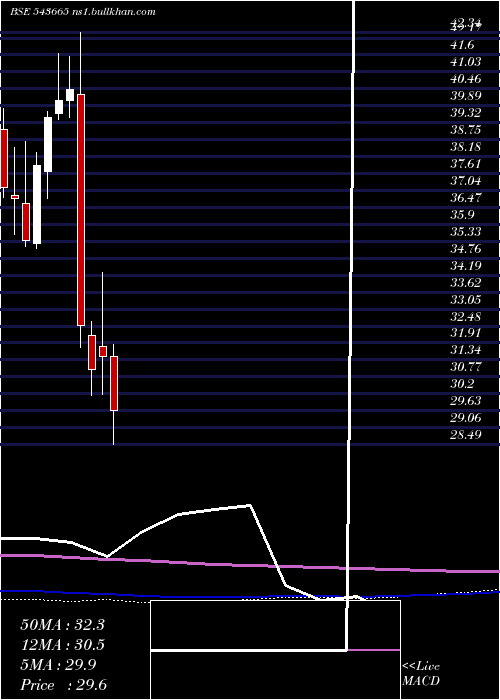Click the 'BSE 543665 ns1.bullkhan.com' header text
This screenshot has width=500, height=700.
(x=83, y=12)
